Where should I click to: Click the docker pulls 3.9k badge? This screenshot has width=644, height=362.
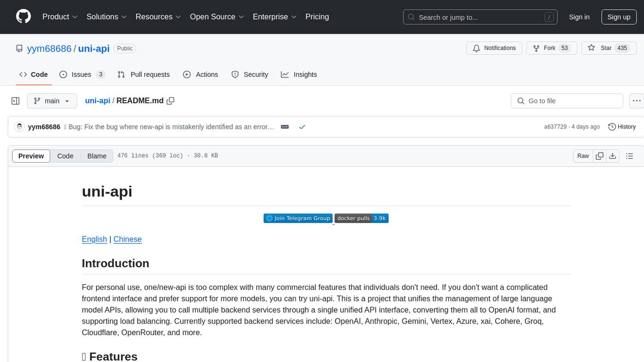(362, 218)
